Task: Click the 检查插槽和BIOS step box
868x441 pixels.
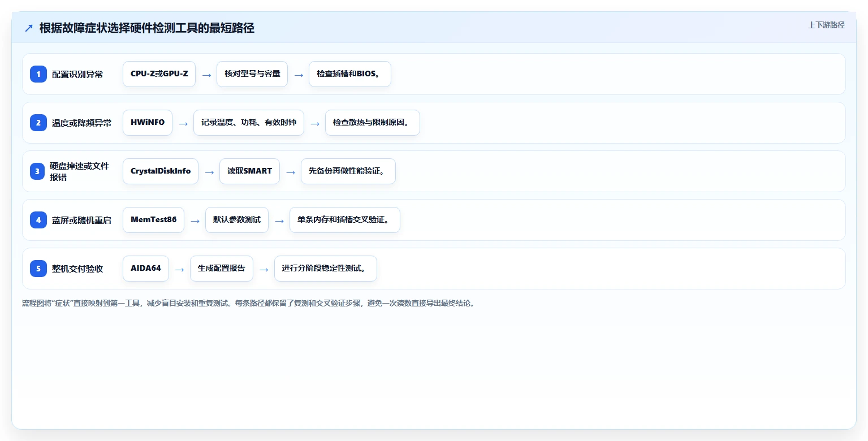Action: click(x=350, y=74)
